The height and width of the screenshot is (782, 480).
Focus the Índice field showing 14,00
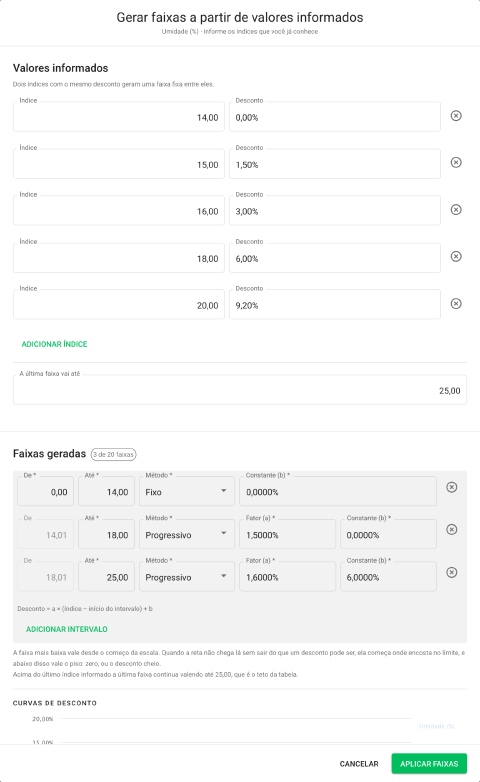point(119,117)
